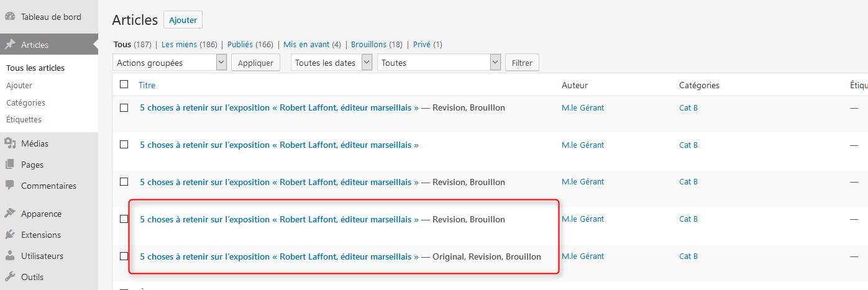Sort by the Titre column header
Viewport: 868px width, 290px height.
point(147,85)
